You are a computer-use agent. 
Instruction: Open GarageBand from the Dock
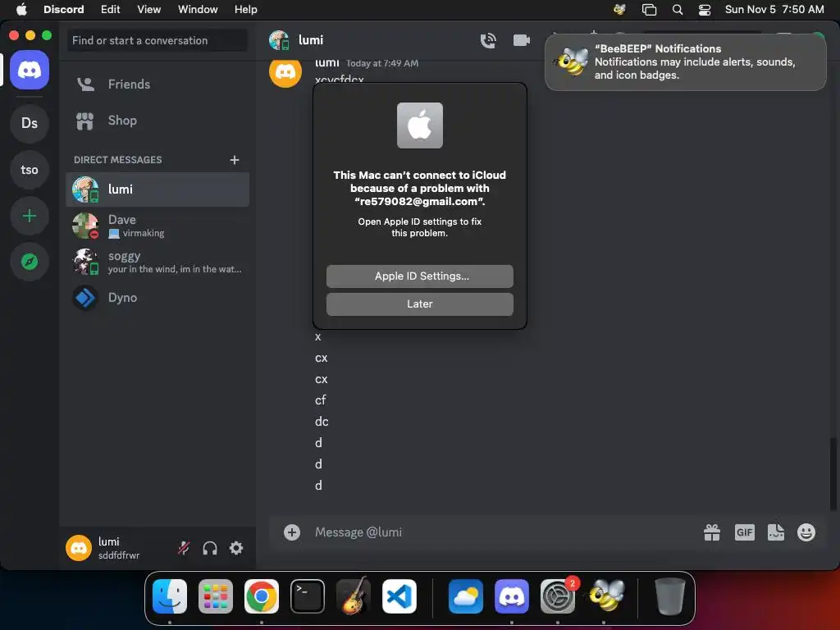(x=354, y=596)
